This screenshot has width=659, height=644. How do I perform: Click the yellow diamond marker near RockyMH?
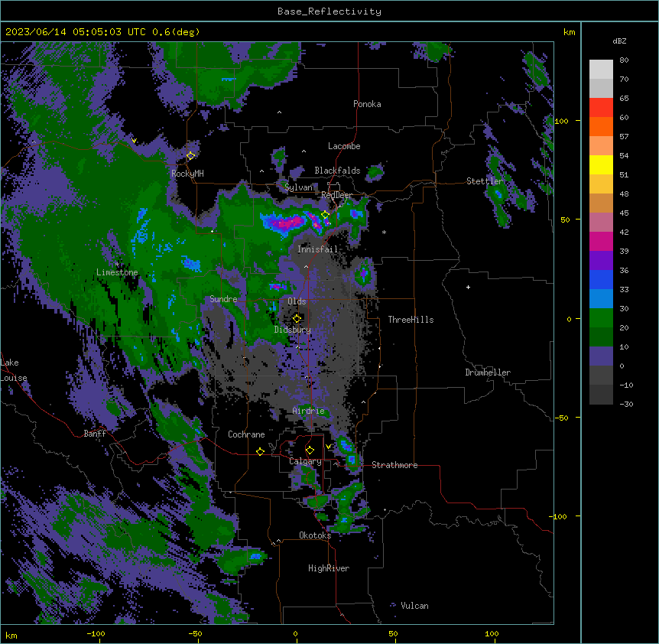pos(191,156)
